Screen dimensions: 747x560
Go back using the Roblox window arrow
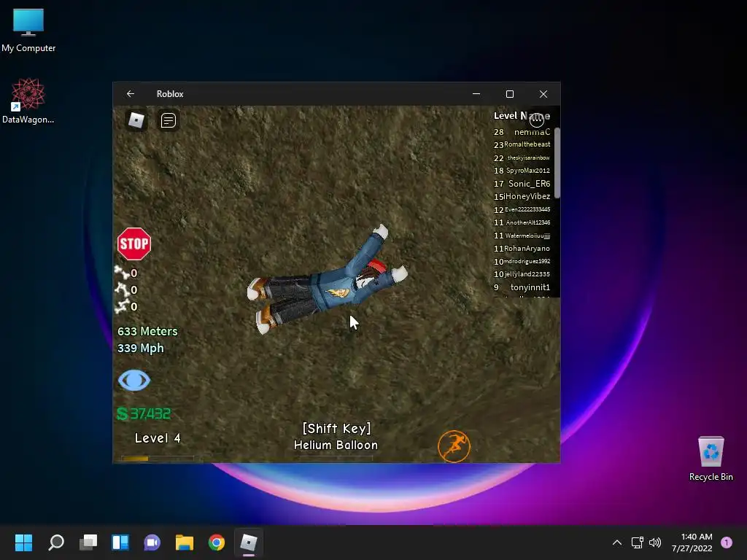[131, 94]
